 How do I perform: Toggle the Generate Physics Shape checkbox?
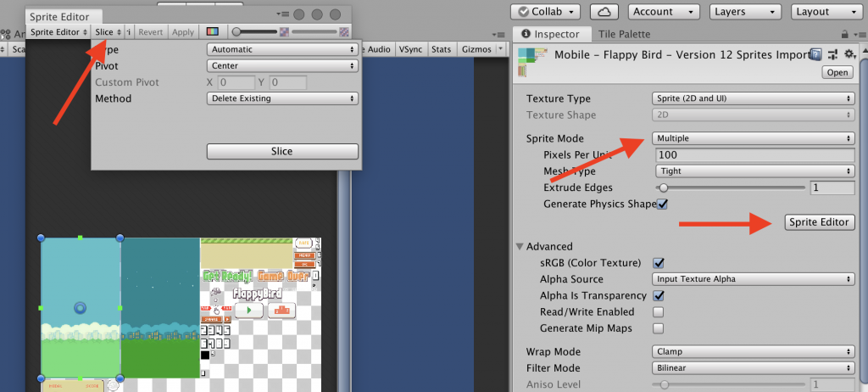pyautogui.click(x=663, y=204)
